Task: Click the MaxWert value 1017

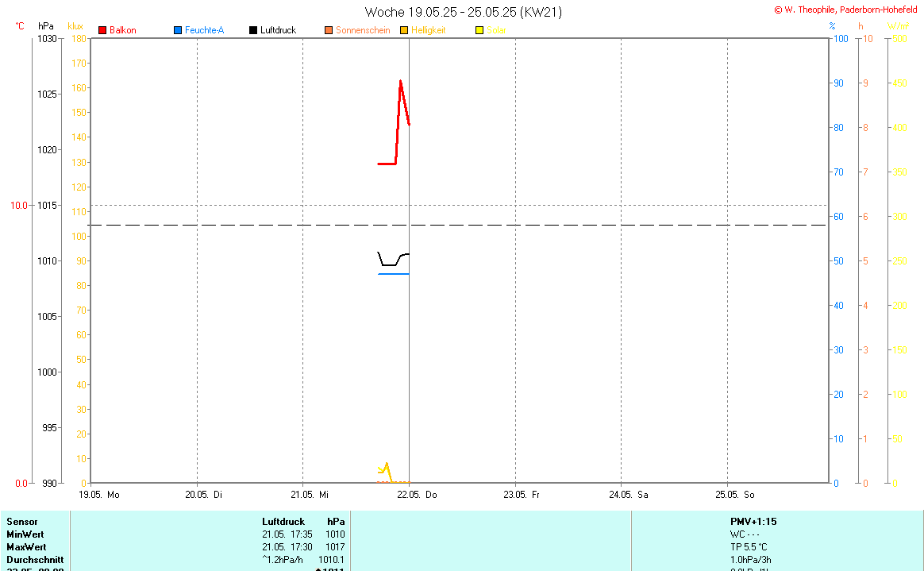Action: 335,547
